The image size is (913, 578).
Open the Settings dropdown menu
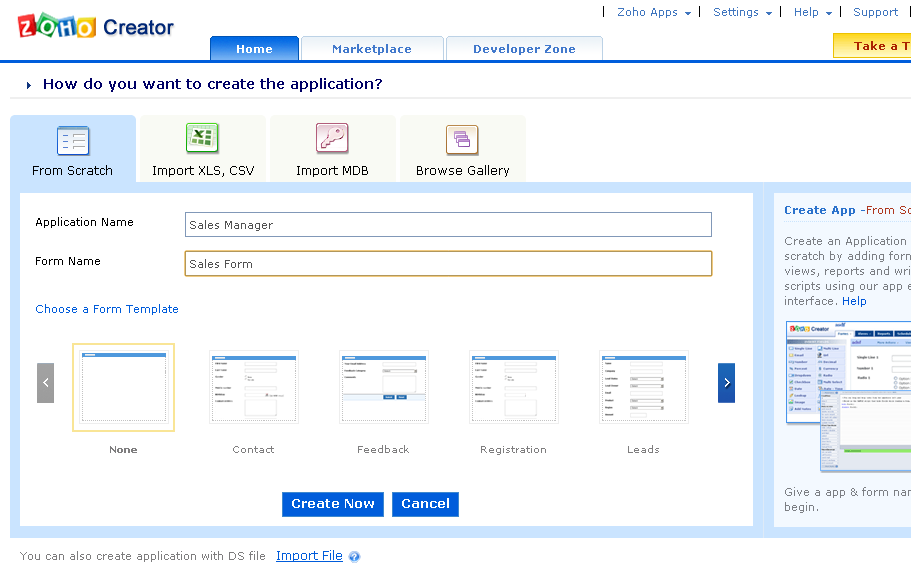click(x=742, y=12)
